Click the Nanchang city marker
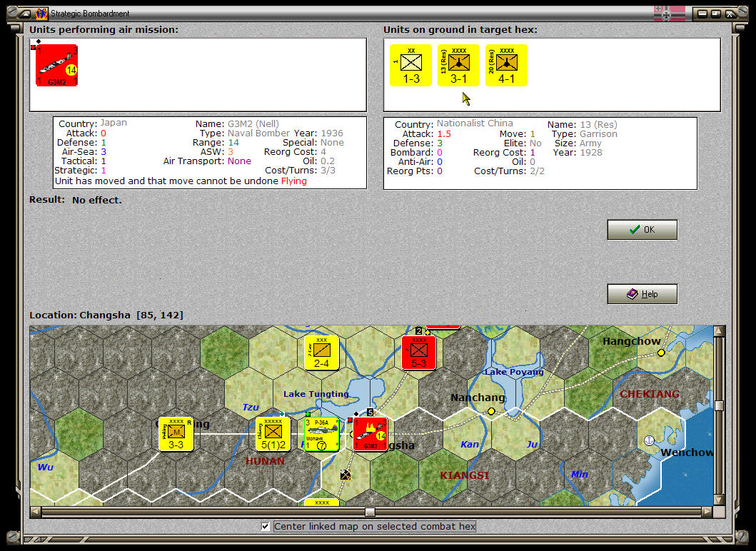 [491, 411]
